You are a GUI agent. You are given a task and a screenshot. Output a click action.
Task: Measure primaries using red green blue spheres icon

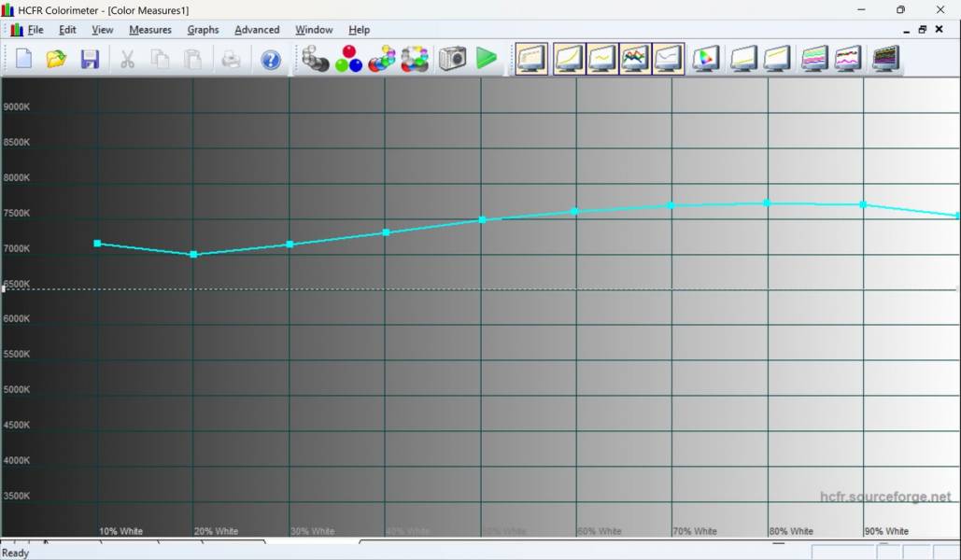click(348, 59)
